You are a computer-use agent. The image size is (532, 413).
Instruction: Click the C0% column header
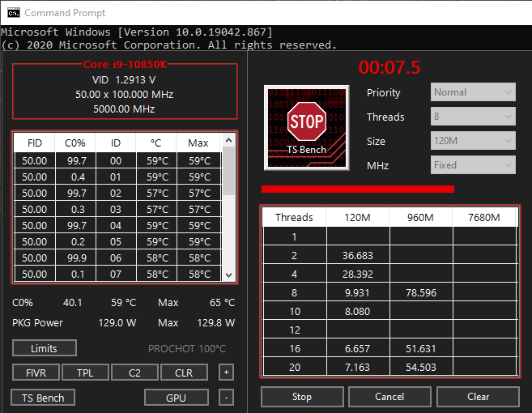[x=75, y=143]
